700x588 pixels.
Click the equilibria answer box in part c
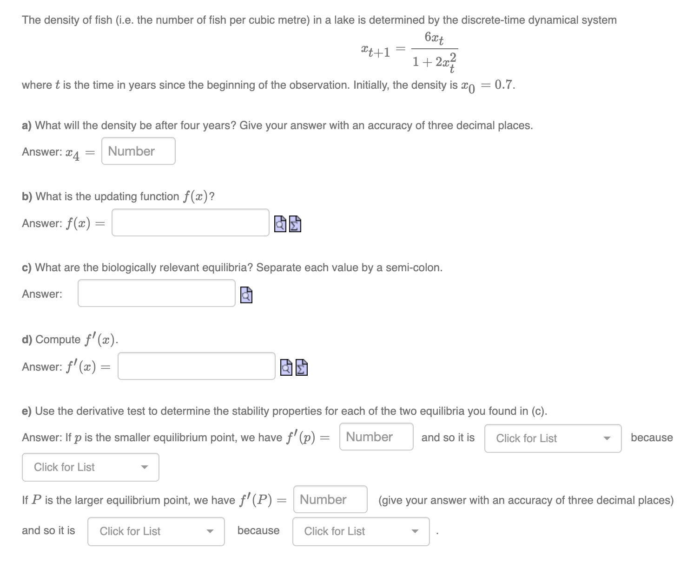pos(156,294)
